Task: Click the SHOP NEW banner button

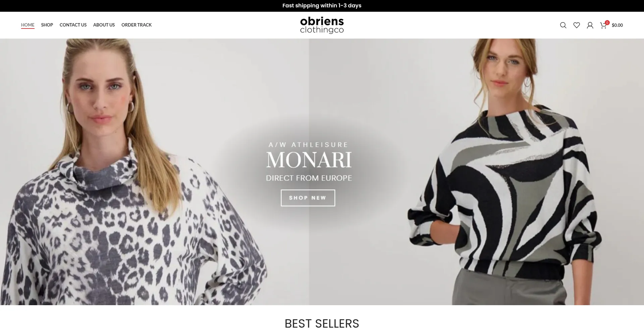Action: pyautogui.click(x=308, y=198)
